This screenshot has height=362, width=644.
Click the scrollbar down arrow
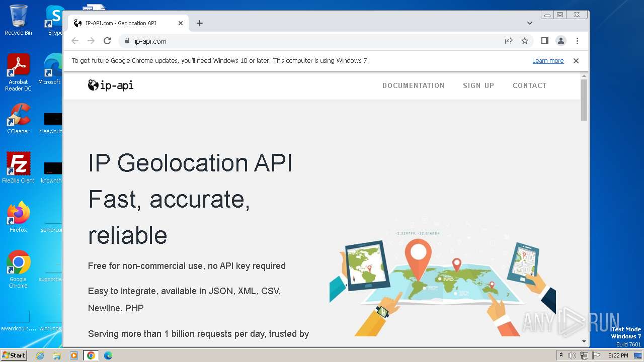click(x=584, y=341)
